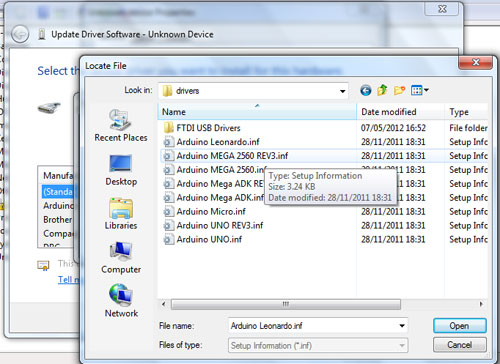This screenshot has width=500, height=364.
Task: Open Libraries in sidebar
Action: (121, 214)
